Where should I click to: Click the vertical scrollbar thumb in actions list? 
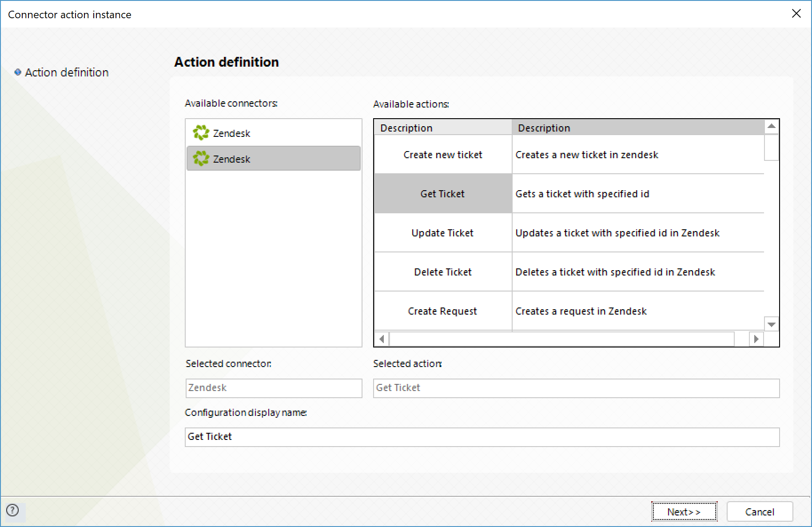(772, 147)
